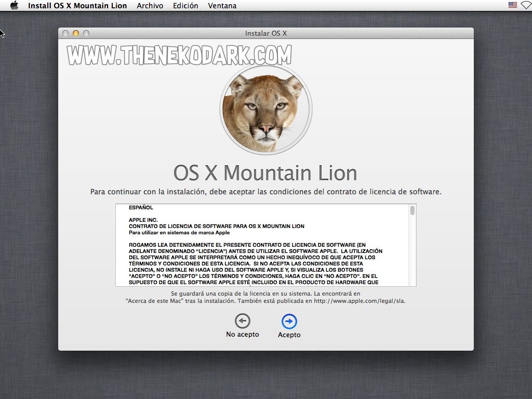Open the Edición menu
The image size is (532, 399).
(185, 5)
